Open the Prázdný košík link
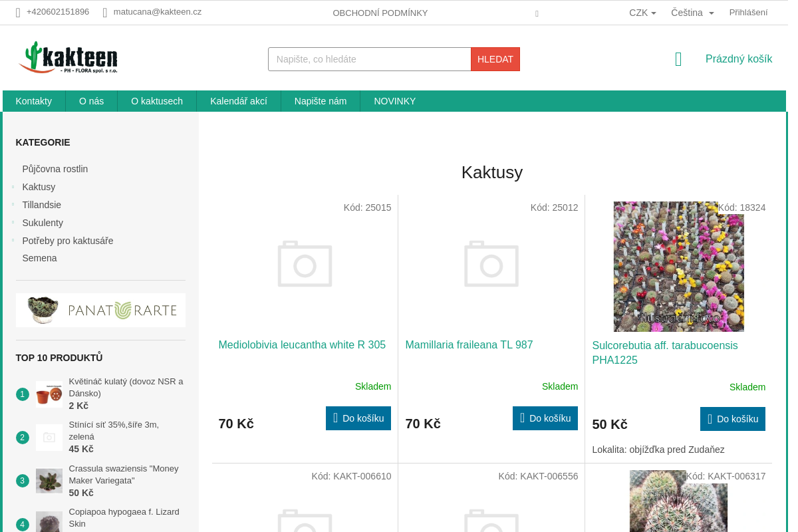 [x=738, y=59]
